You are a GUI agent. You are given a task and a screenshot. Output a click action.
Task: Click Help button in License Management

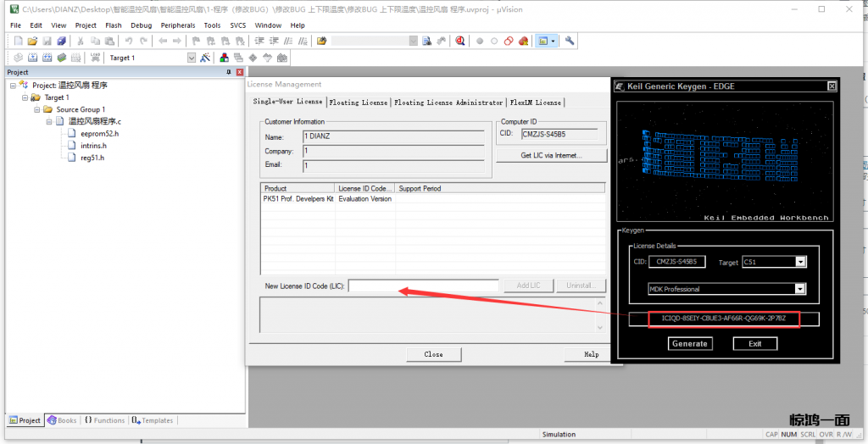pyautogui.click(x=591, y=354)
